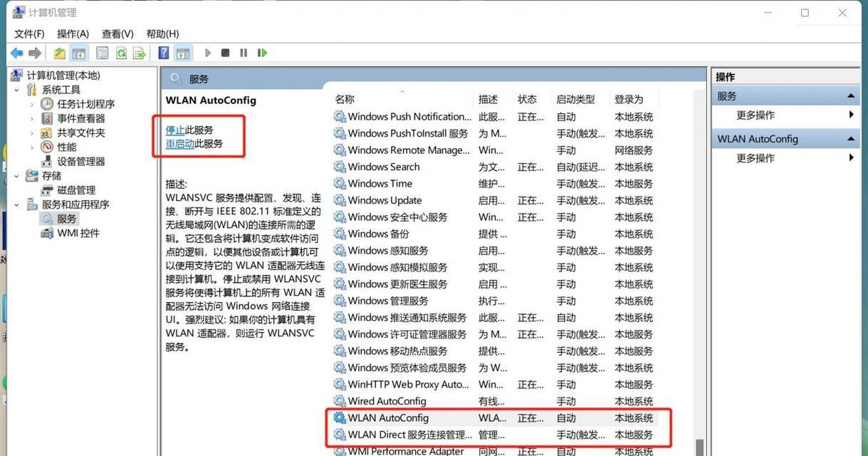Click the 重启动 link to restart service
The height and width of the screenshot is (456, 868).
(180, 143)
